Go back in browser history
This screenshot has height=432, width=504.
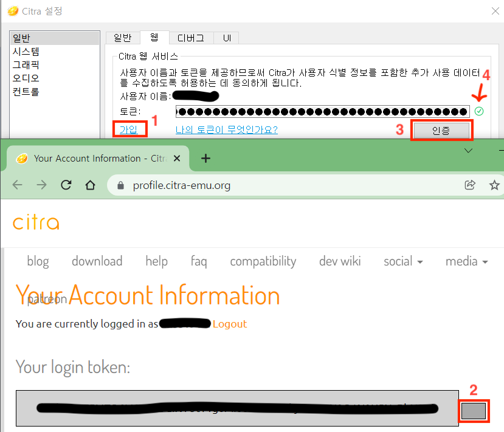18,185
